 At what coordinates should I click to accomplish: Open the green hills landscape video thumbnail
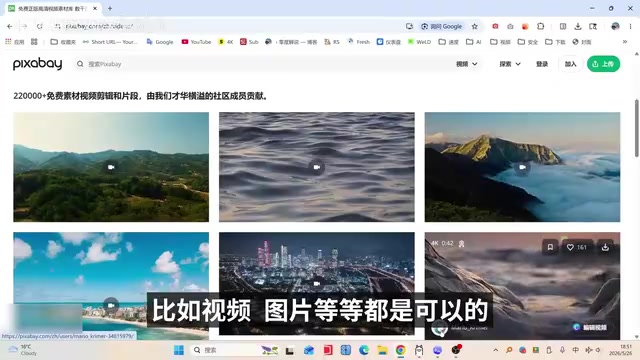click(111, 167)
